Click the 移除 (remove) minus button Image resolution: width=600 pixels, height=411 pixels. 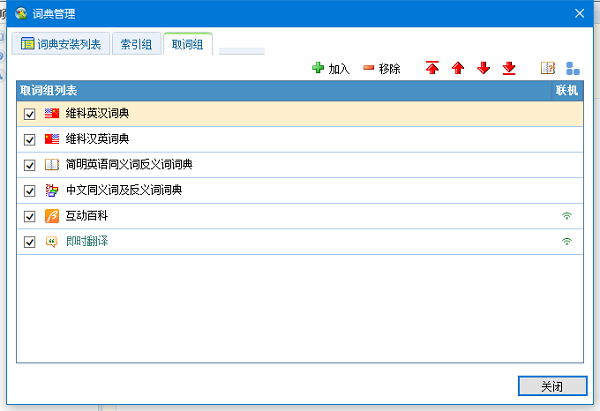coord(381,69)
